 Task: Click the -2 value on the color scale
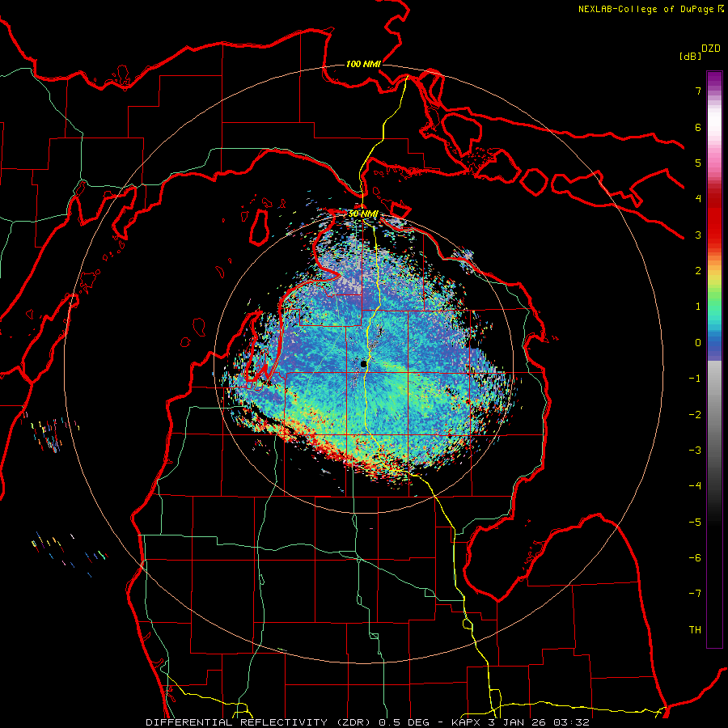pos(695,415)
